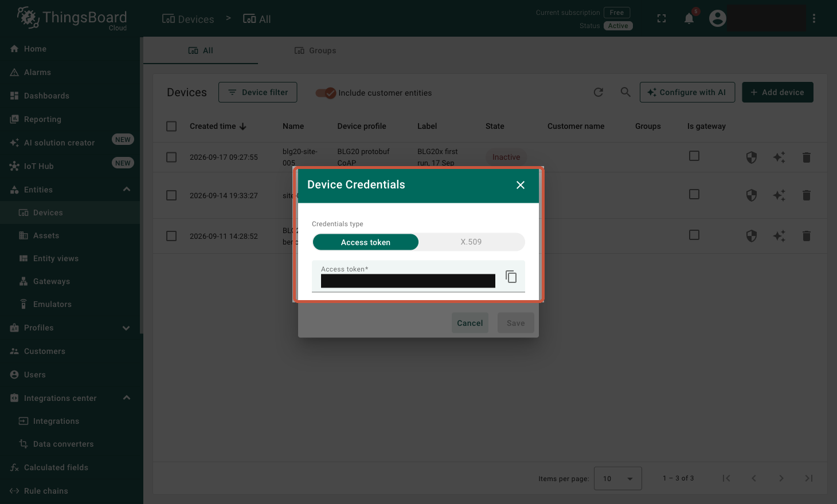Sort by Created time column
The height and width of the screenshot is (504, 837).
coord(218,126)
